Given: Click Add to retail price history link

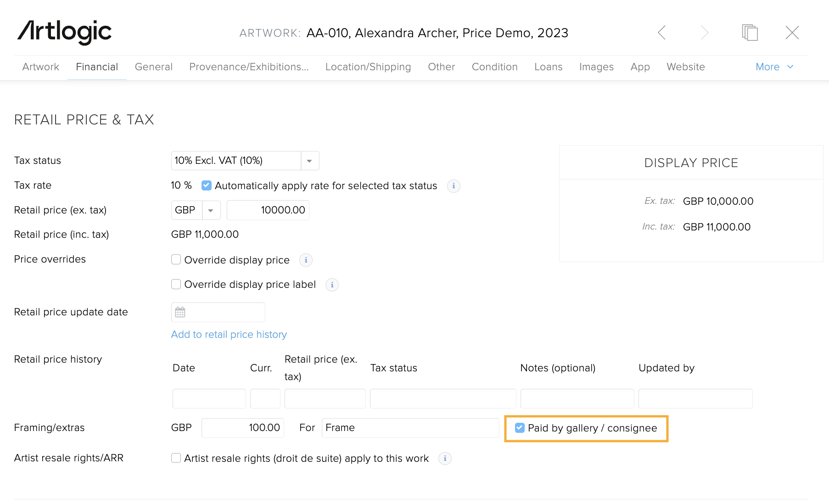Looking at the screenshot, I should coord(229,335).
